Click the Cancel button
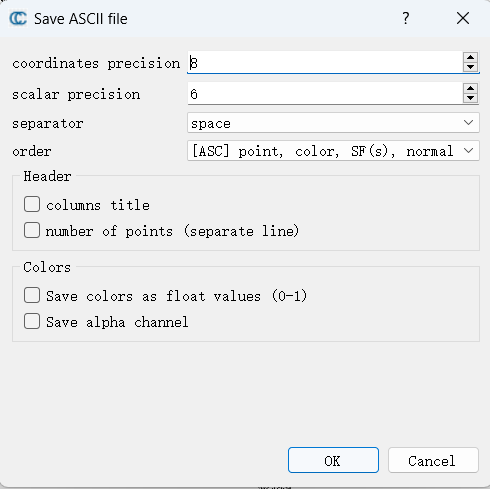Image resolution: width=490 pixels, height=489 pixels. 433,460
